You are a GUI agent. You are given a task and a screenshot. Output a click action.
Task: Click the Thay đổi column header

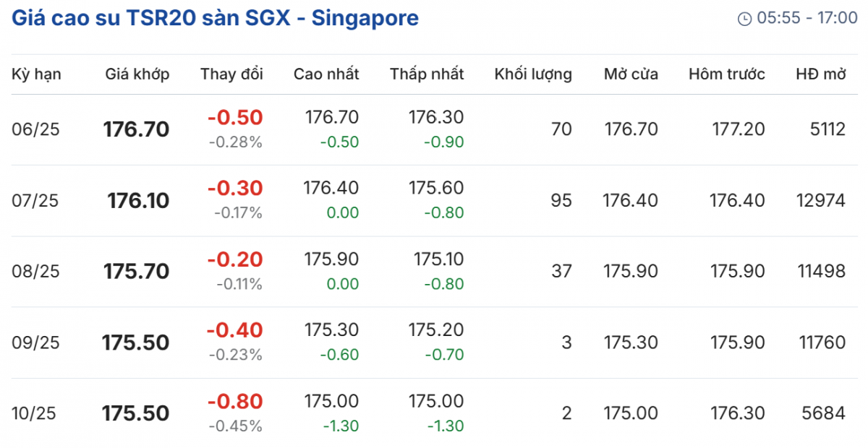pos(231,74)
